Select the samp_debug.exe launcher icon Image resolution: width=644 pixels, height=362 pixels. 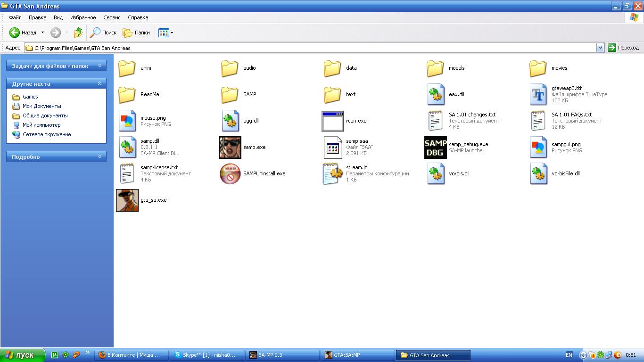point(436,147)
